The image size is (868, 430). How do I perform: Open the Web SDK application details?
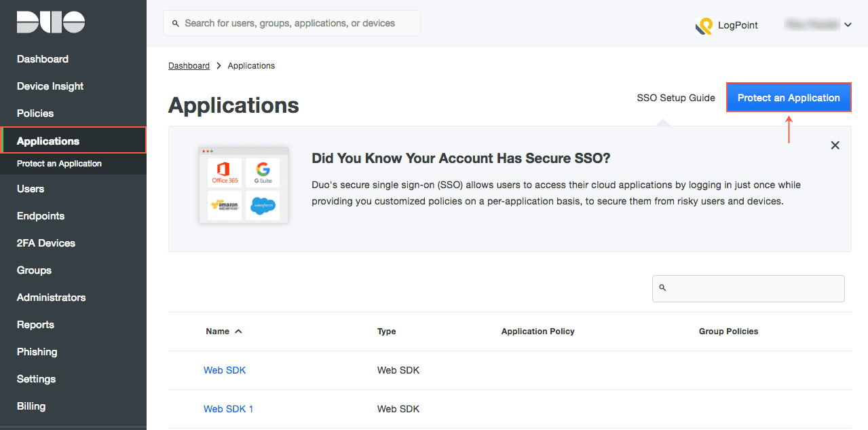(225, 370)
